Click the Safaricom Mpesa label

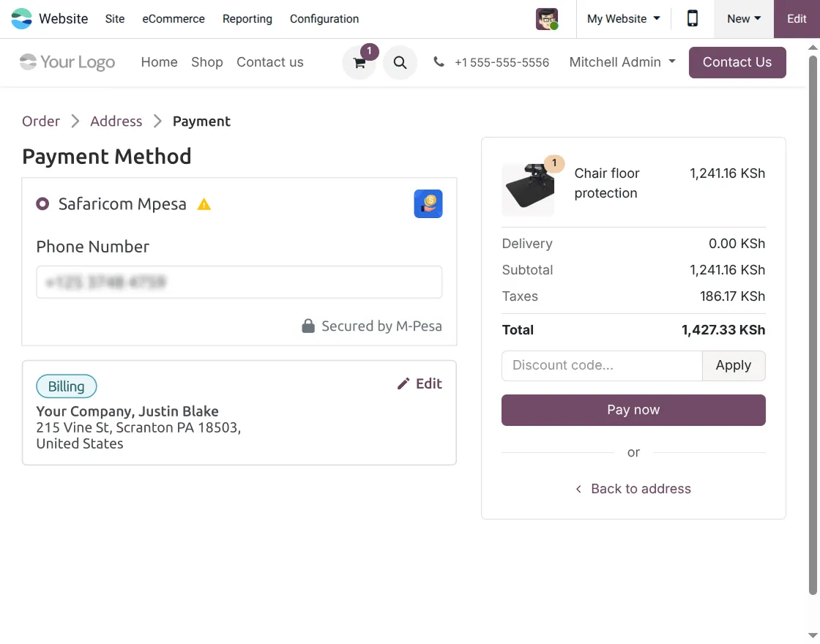point(122,204)
